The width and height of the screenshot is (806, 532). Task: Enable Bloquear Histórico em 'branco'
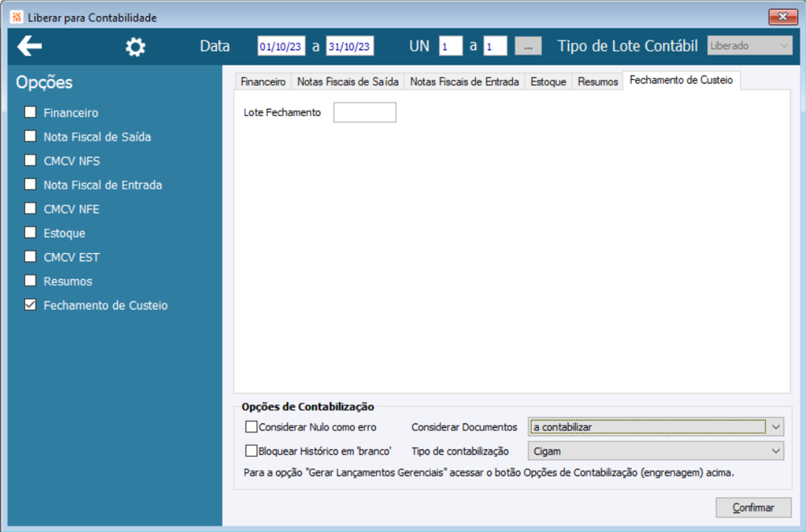point(251,451)
